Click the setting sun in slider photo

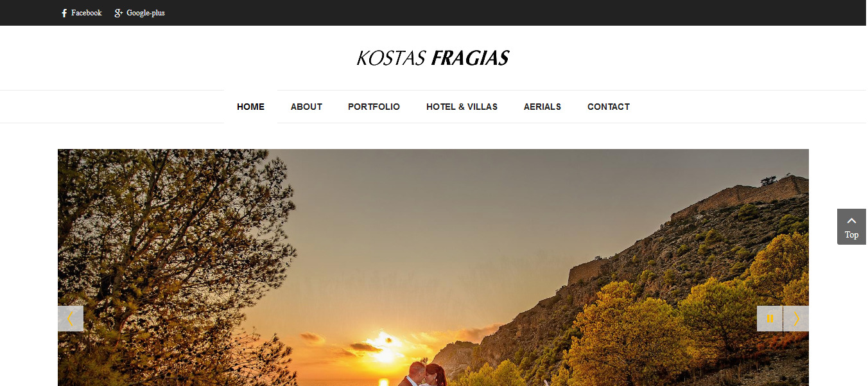(x=383, y=347)
